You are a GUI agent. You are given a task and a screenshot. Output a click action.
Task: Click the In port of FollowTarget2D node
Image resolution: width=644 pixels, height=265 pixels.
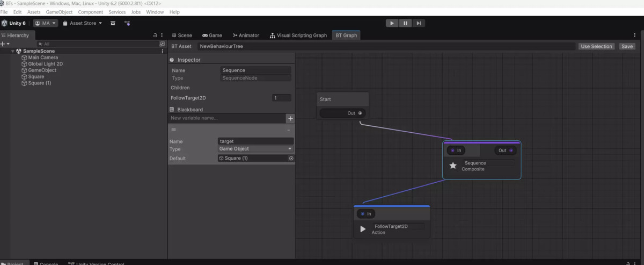click(363, 214)
